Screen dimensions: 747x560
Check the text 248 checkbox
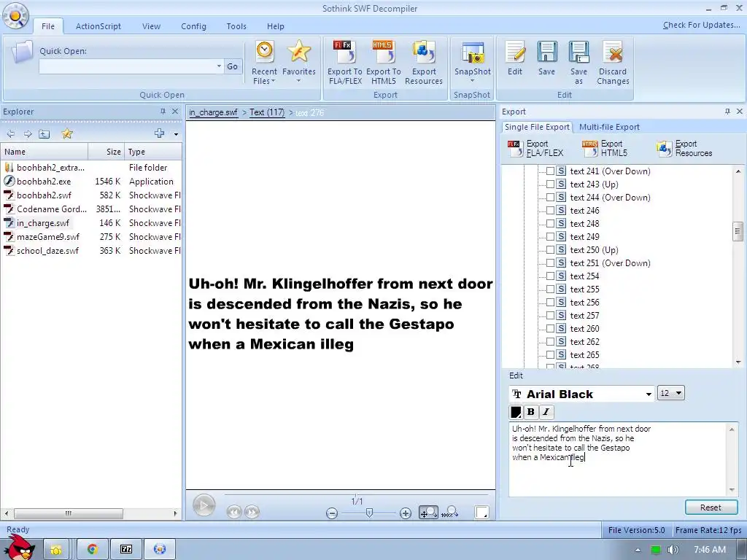[x=550, y=223]
